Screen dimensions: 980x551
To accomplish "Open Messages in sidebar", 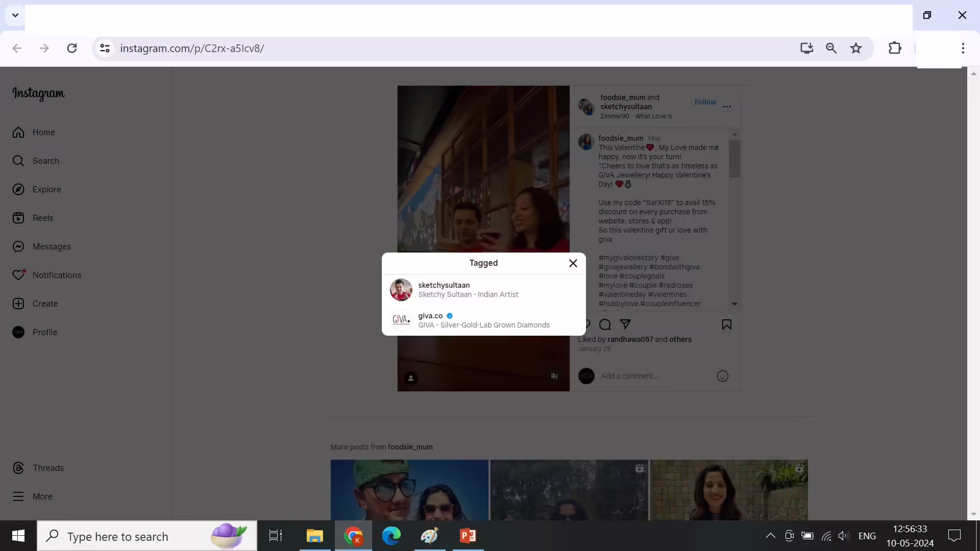I will click(42, 246).
